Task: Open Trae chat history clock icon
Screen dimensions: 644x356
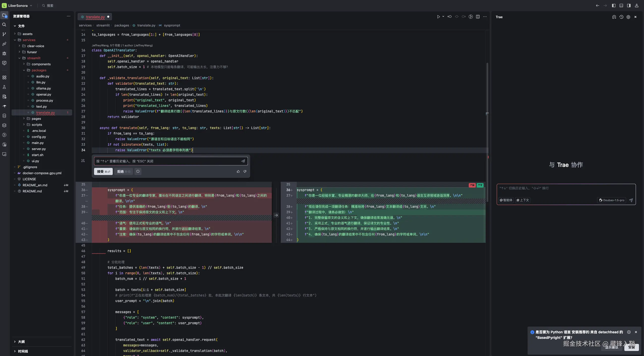Action: [621, 17]
